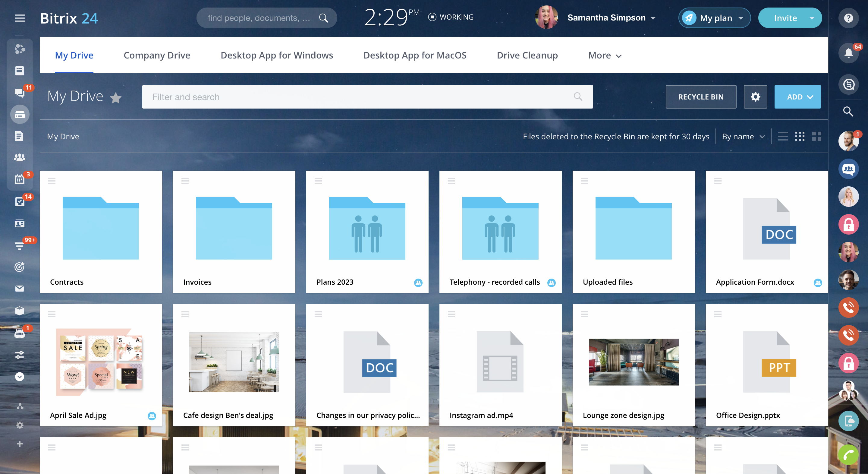The height and width of the screenshot is (474, 868).
Task: Click the mail envelope sidebar icon
Action: [x=20, y=289]
